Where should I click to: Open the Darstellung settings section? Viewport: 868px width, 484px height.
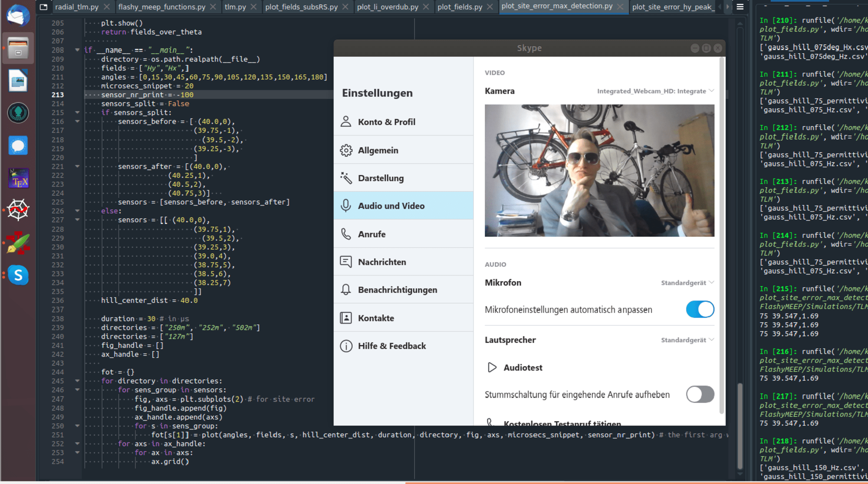pos(404,178)
